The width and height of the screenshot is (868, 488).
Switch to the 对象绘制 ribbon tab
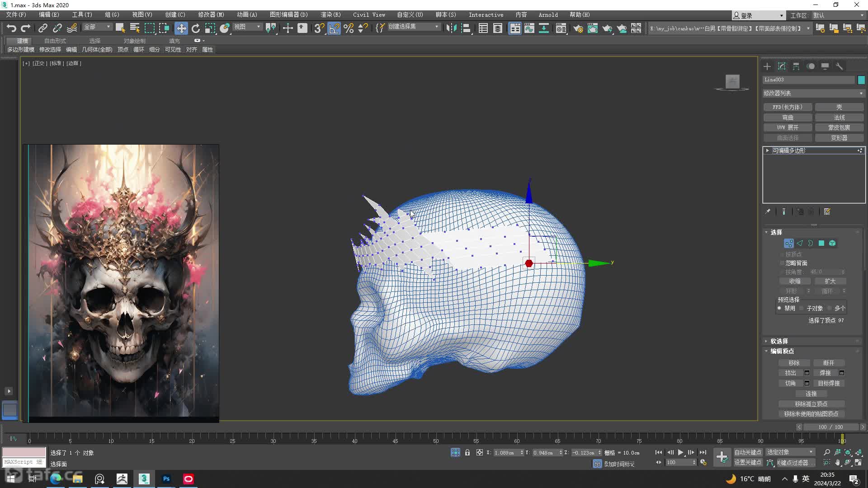[x=135, y=41]
